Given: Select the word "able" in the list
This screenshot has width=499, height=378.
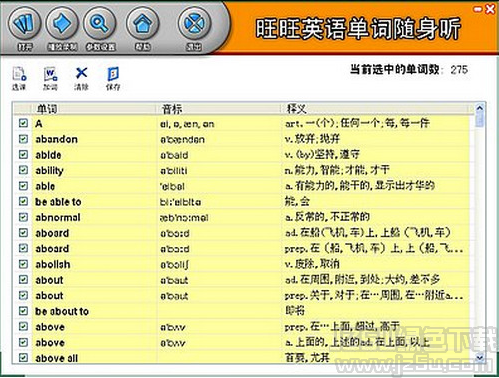Looking at the screenshot, I should point(45,186).
